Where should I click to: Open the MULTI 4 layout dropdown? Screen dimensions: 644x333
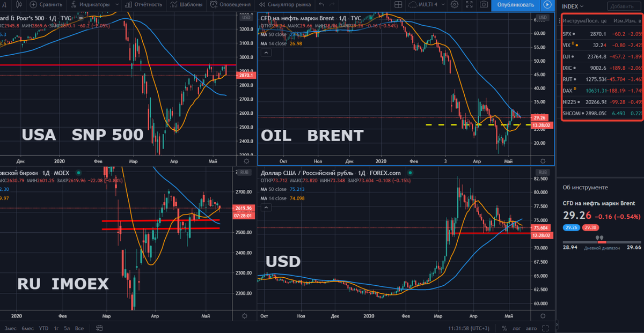click(428, 5)
